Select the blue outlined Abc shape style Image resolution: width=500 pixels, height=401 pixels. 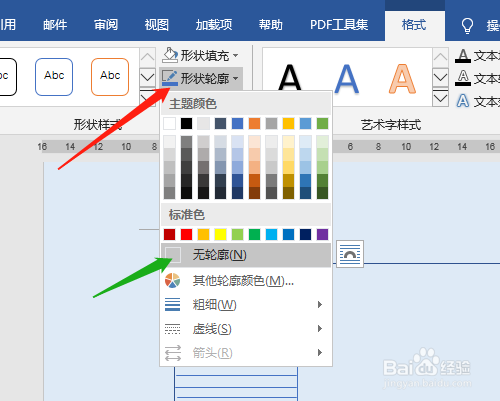pos(54,77)
